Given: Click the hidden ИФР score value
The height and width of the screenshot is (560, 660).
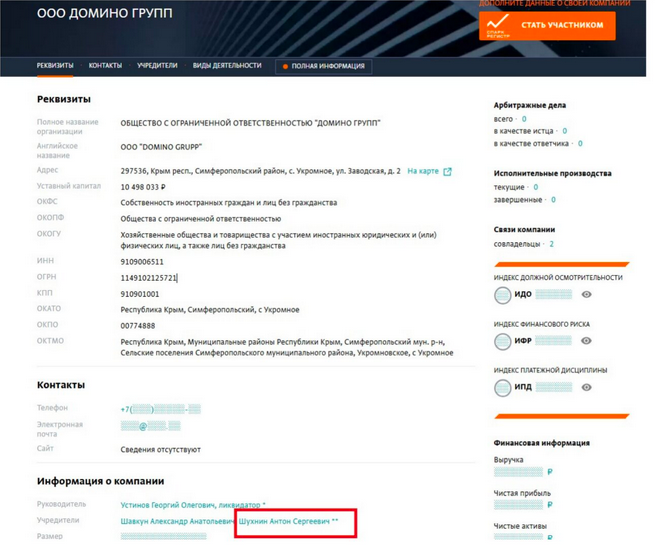Looking at the screenshot, I should click(554, 340).
